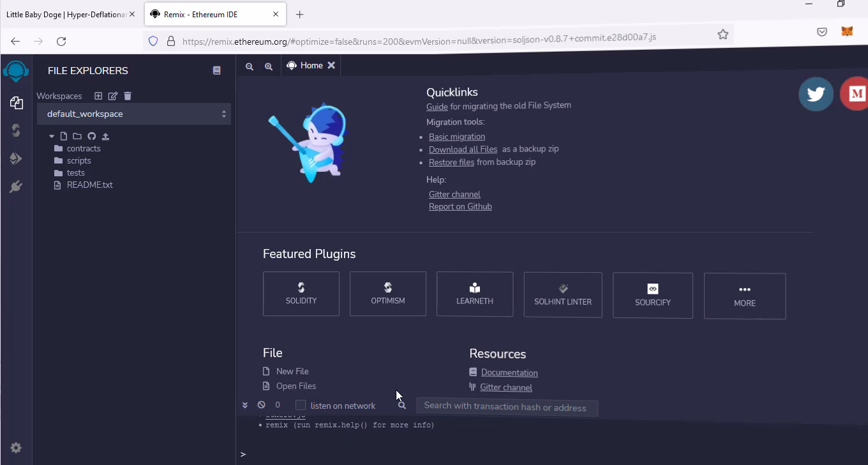Open the Twitter round icon
This screenshot has width=868, height=465.
816,94
